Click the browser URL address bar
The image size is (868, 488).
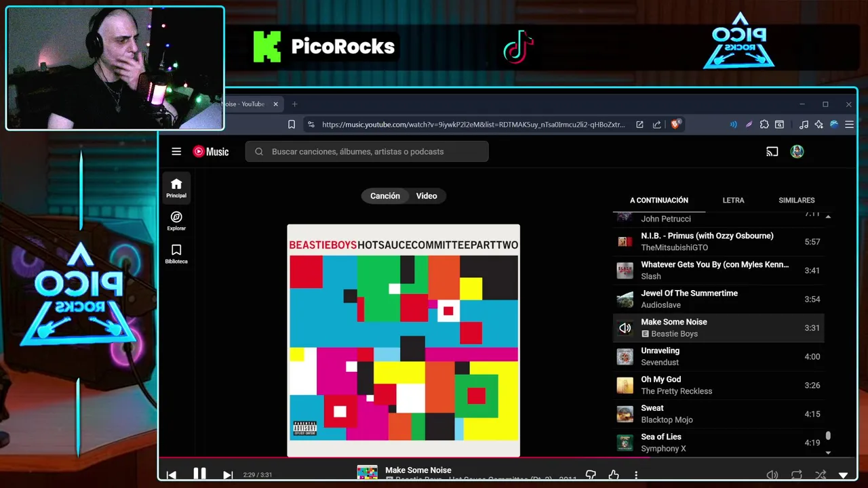click(x=473, y=125)
